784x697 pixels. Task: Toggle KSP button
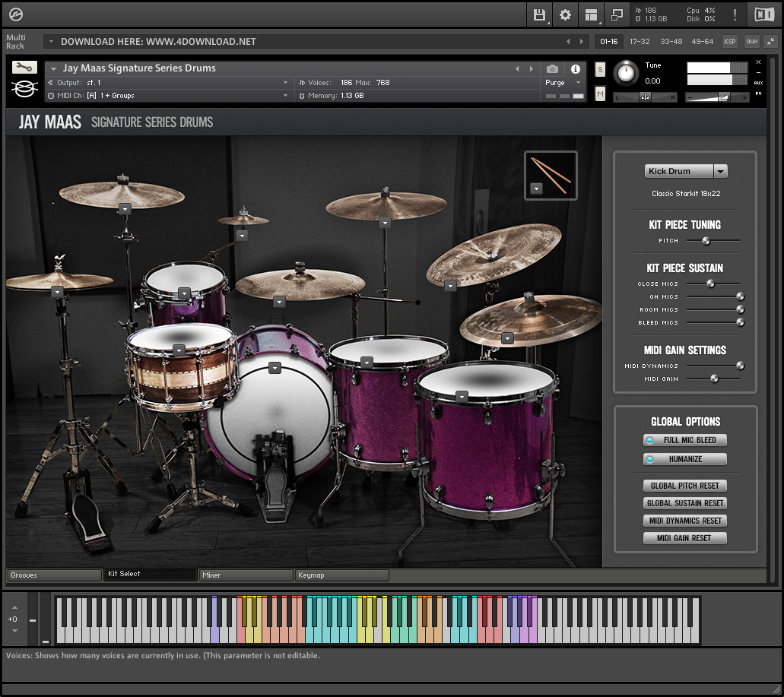point(729,42)
